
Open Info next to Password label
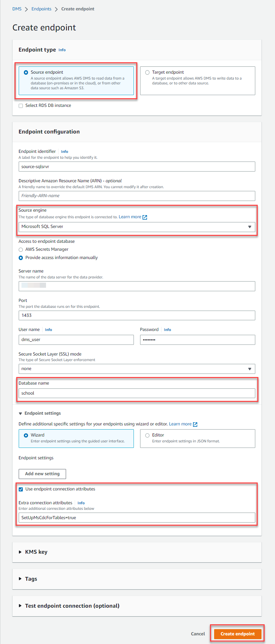167,330
